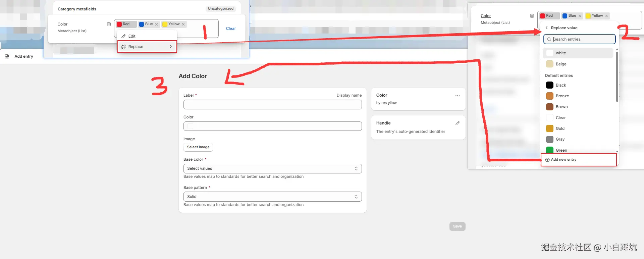Remove the Blue tag in right panel
Image resolution: width=644 pixels, height=259 pixels.
580,16
